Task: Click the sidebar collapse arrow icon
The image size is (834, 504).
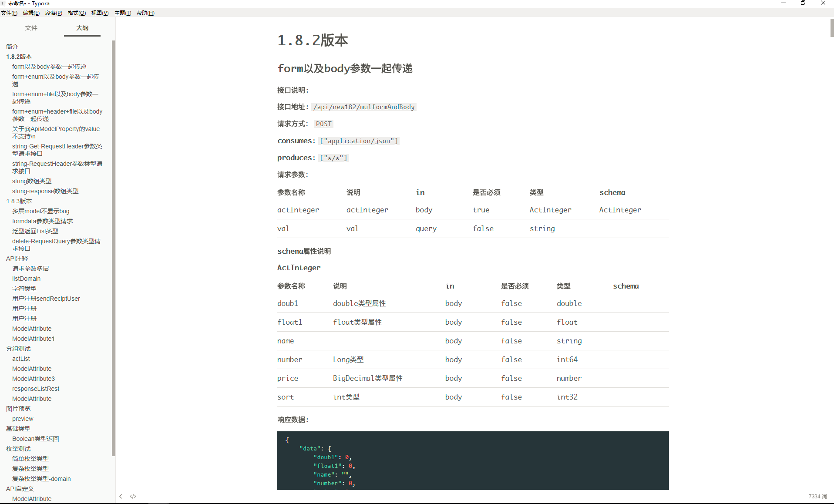Action: coord(121,496)
